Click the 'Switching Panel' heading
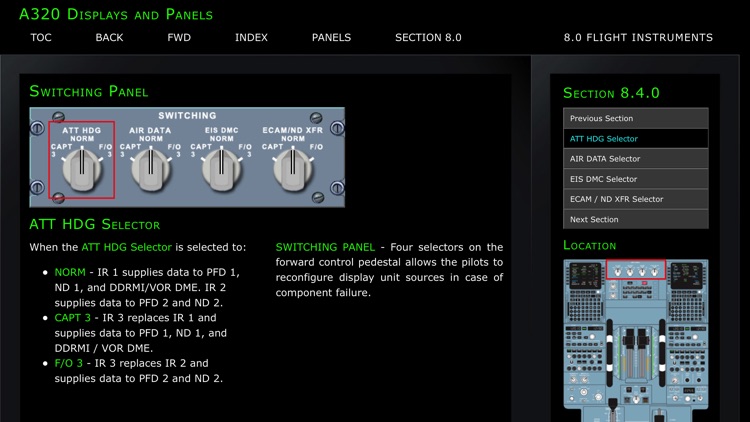Image resolution: width=750 pixels, height=422 pixels. point(89,91)
